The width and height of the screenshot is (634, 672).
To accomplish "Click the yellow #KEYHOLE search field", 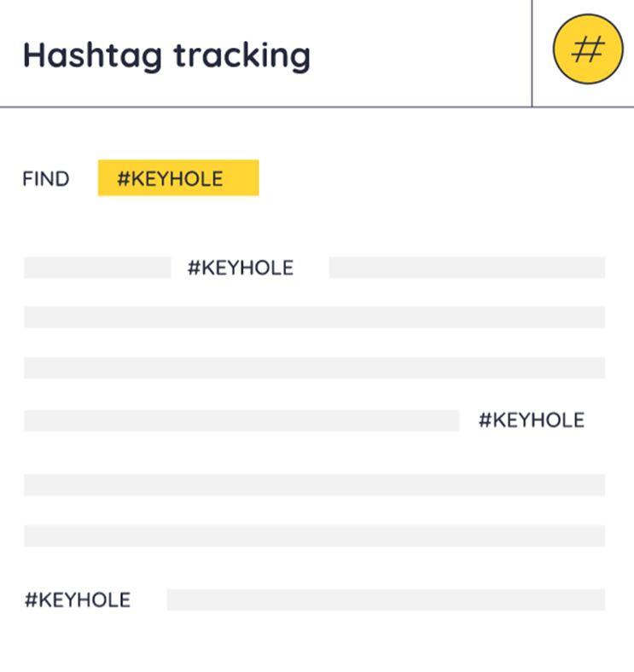I will tap(178, 178).
